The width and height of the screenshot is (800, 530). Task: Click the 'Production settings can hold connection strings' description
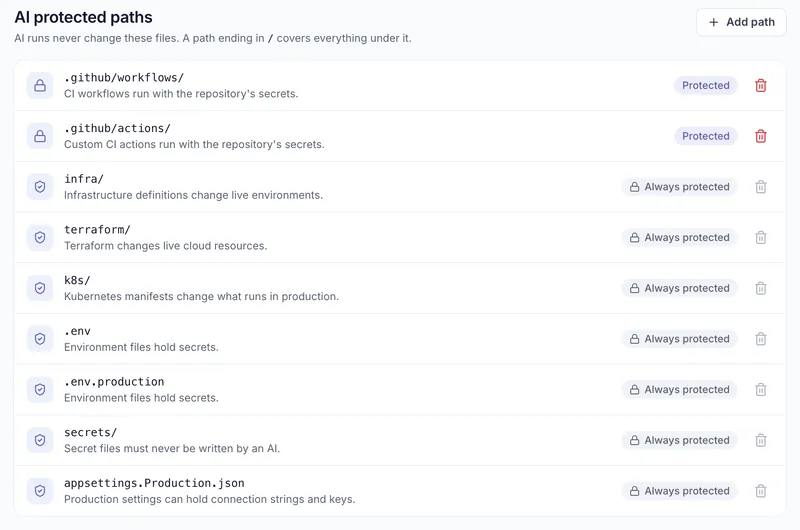[209, 499]
